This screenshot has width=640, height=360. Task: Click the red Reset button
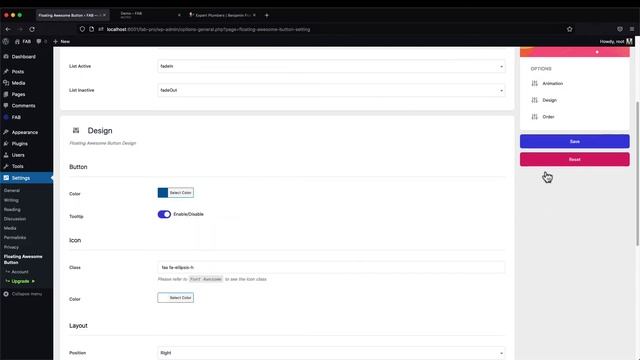[x=575, y=160]
